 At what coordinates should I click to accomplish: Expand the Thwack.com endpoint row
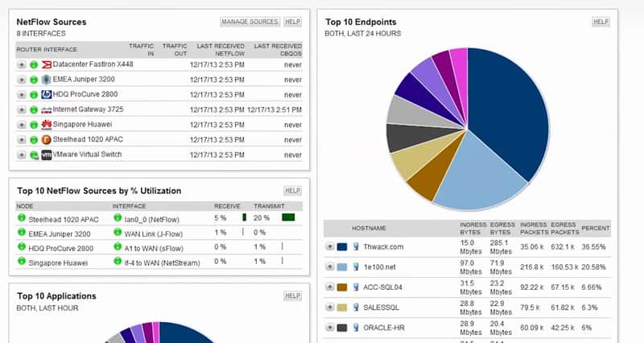point(330,246)
